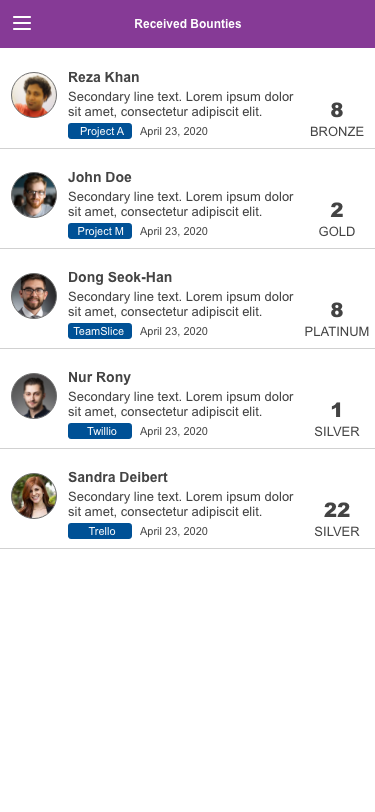The width and height of the screenshot is (375, 812).
Task: Open John Doe's name link
Action: tap(100, 177)
